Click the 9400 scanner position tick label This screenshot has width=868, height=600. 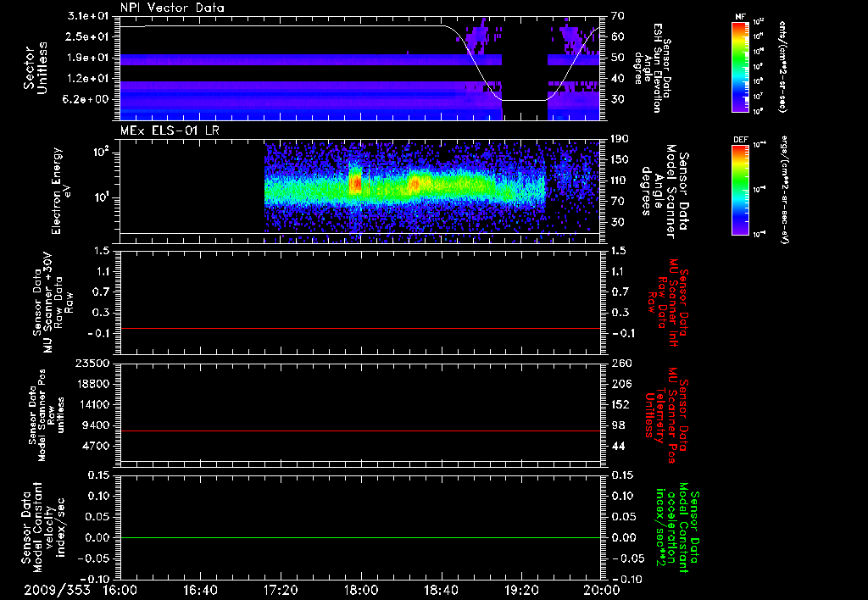tap(97, 425)
